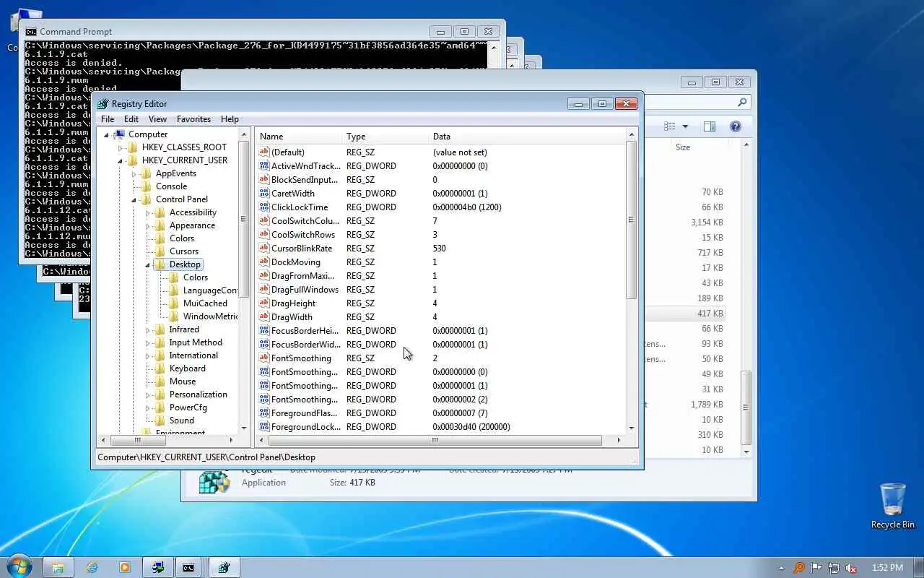Click the value list vertical scrollbar thumb
Screen dimensions: 924x578
click(632, 220)
